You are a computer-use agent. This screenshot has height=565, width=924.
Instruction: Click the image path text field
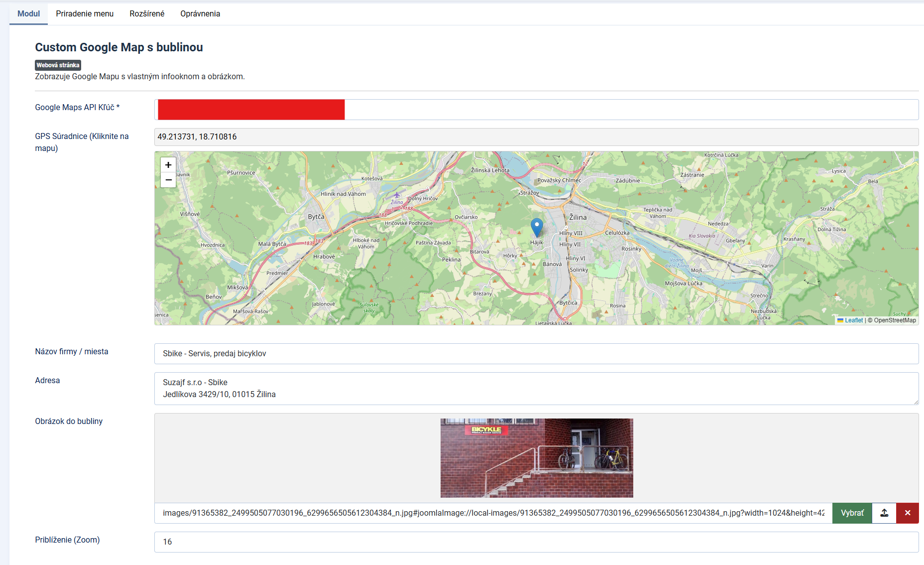point(493,513)
